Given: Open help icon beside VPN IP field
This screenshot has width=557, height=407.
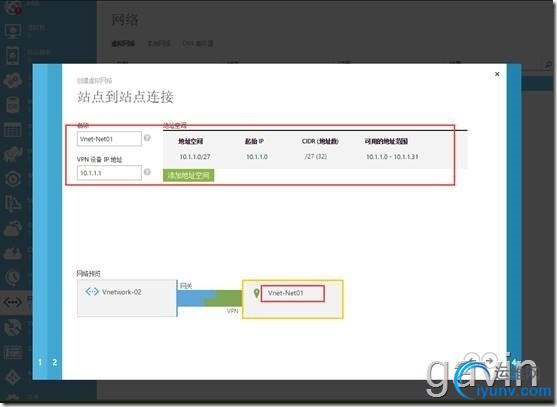Looking at the screenshot, I should 147,172.
